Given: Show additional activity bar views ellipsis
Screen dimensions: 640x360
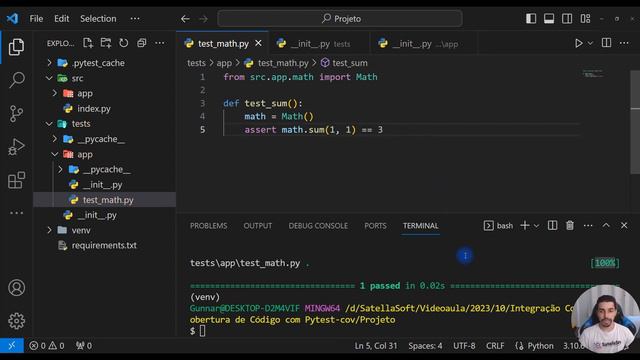Looking at the screenshot, I should pyautogui.click(x=16, y=213).
